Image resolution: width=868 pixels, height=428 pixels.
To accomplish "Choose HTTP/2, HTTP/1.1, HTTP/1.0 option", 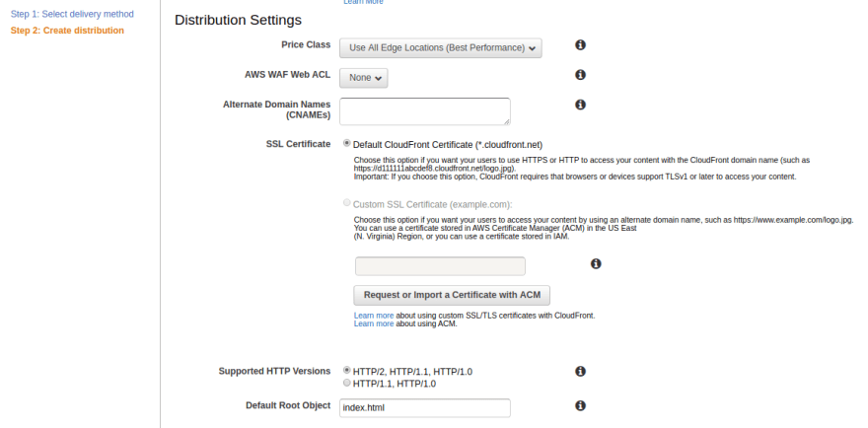I will (346, 370).
